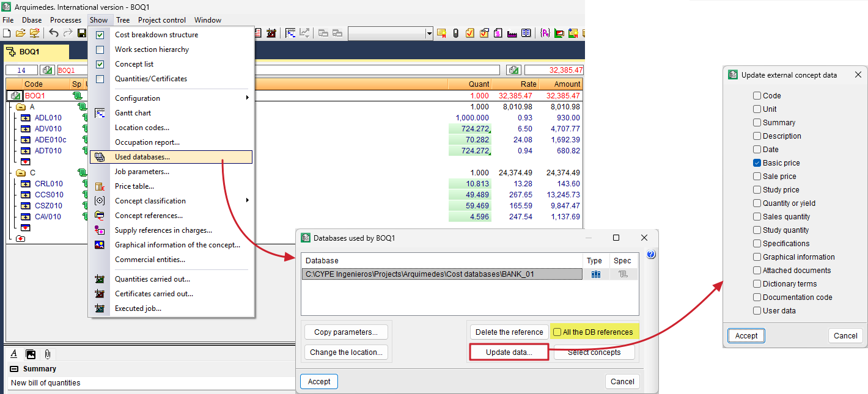Click the Delete the reference button
Viewport: 868px width, 394px height.
pos(509,332)
